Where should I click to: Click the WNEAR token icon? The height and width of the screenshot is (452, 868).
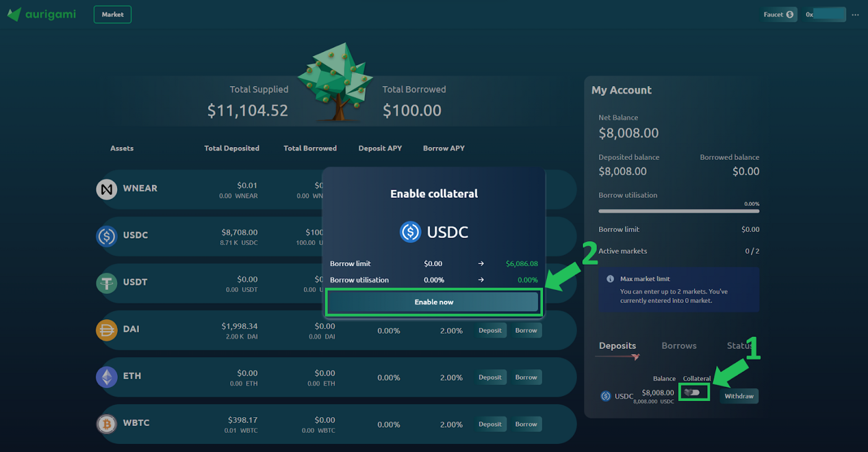coord(107,188)
